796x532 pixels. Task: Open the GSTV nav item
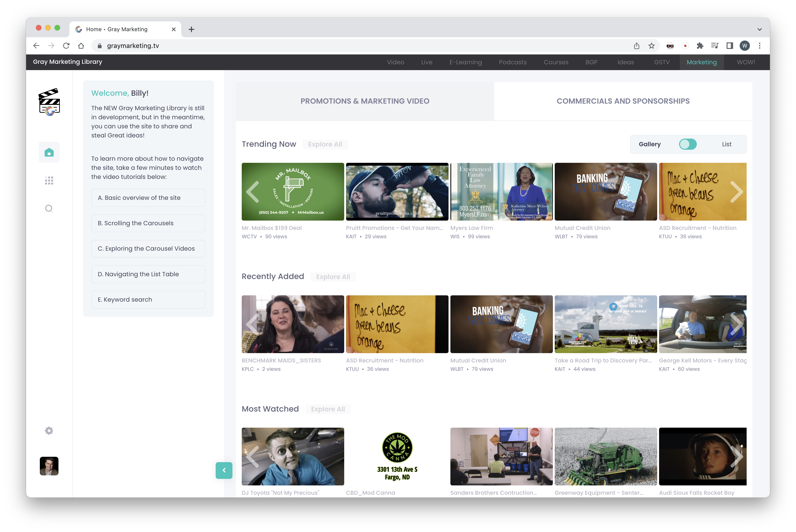tap(662, 62)
